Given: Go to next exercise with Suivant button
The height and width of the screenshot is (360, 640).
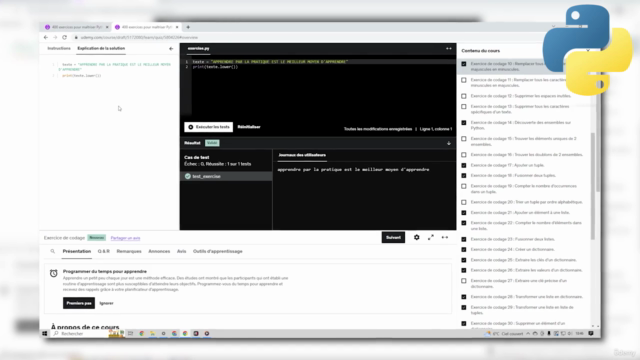Looking at the screenshot, I should 393,238.
